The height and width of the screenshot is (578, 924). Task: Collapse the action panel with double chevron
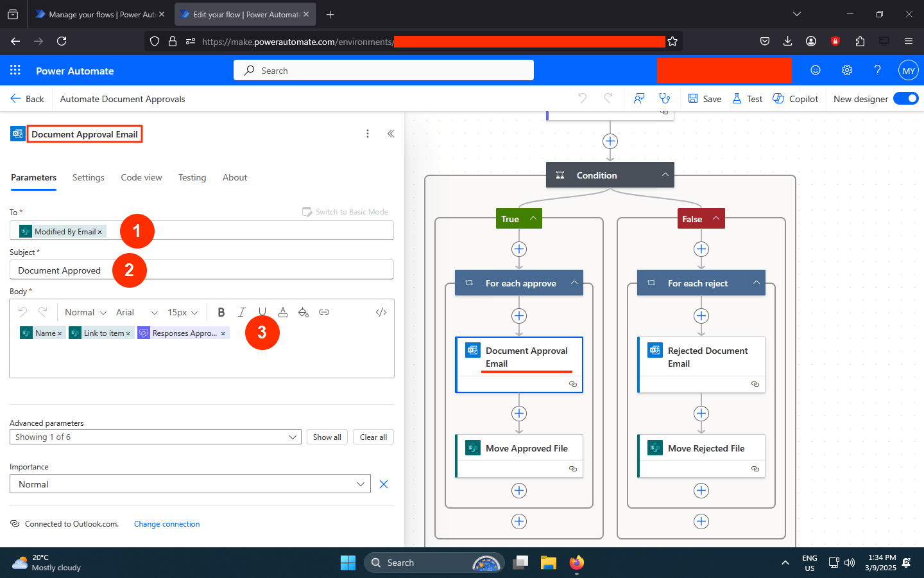pyautogui.click(x=391, y=134)
